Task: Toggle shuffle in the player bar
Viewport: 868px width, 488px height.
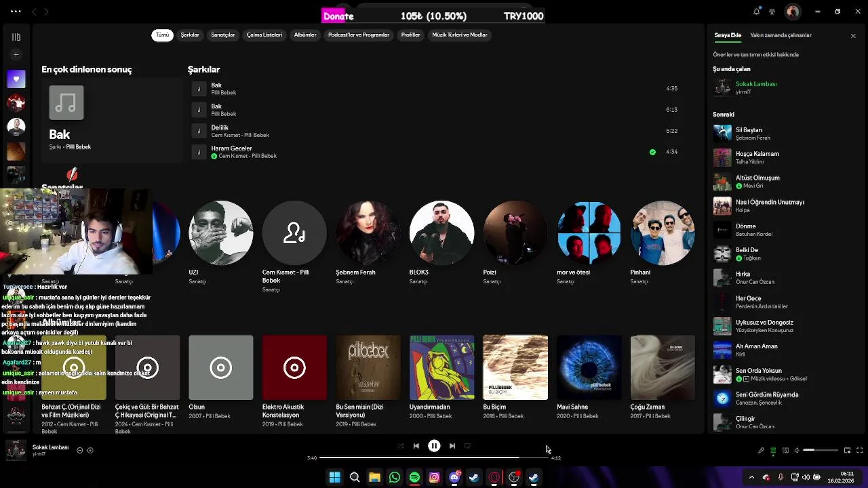Action: click(400, 446)
